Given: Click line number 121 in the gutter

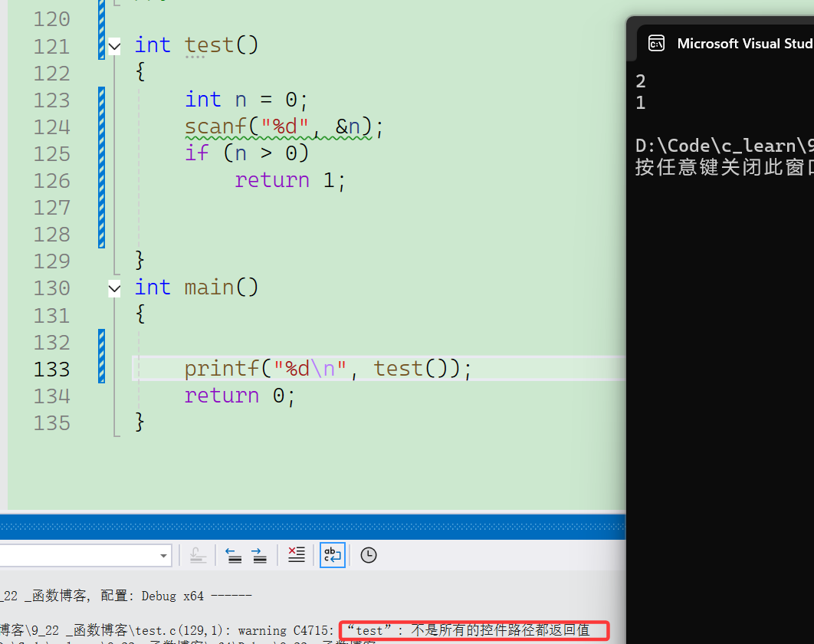Looking at the screenshot, I should (51, 46).
